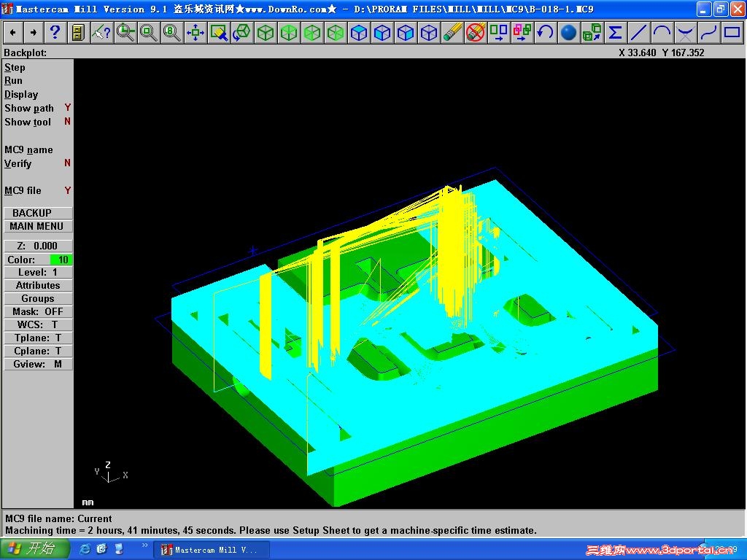Choose Step in Backplot menu
Image resolution: width=747 pixels, height=560 pixels.
point(15,67)
